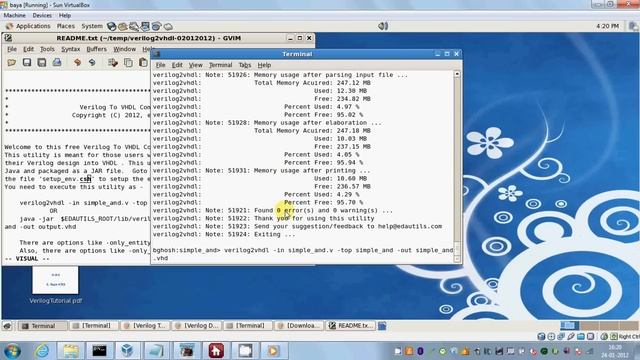Click the Right Ctrl host key indicator
640x360 pixels.
coord(628,337)
